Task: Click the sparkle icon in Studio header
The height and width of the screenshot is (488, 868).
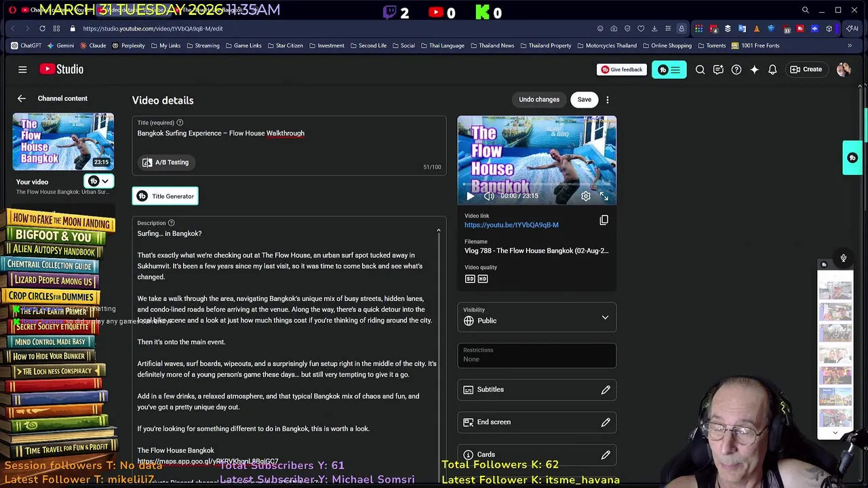Action: [x=754, y=69]
